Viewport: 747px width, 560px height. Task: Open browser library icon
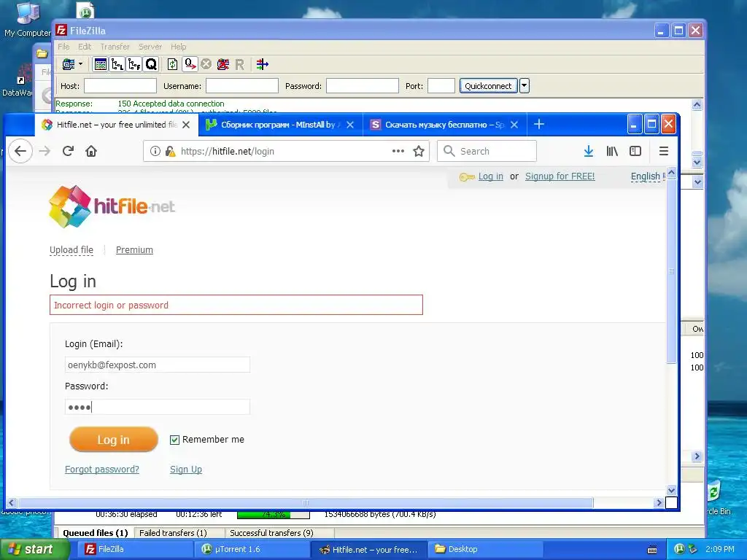[x=612, y=151]
